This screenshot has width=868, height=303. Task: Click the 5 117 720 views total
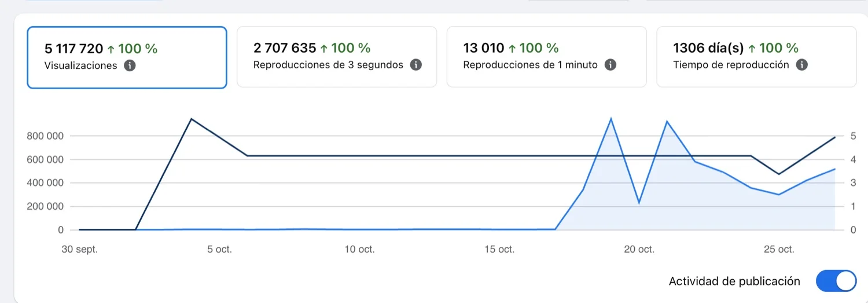tap(74, 49)
